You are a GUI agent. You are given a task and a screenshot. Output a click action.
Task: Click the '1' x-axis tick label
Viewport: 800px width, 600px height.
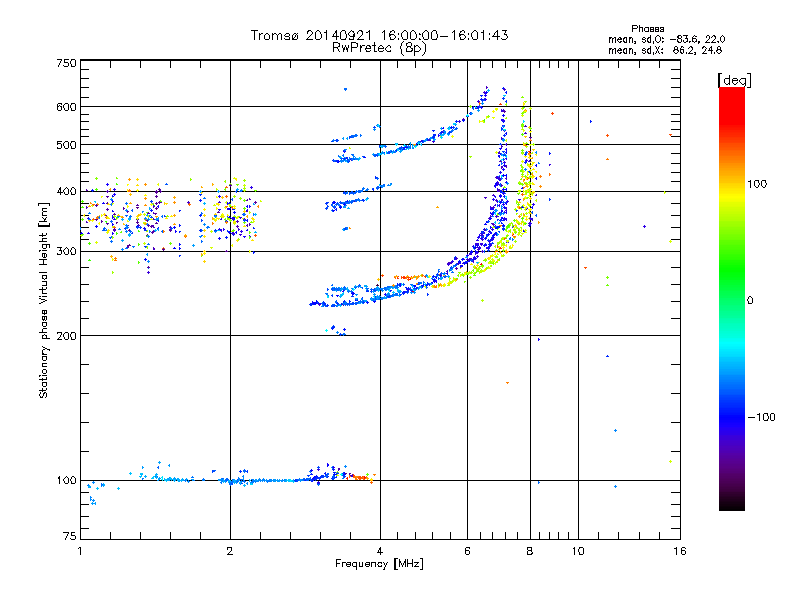coord(80,551)
